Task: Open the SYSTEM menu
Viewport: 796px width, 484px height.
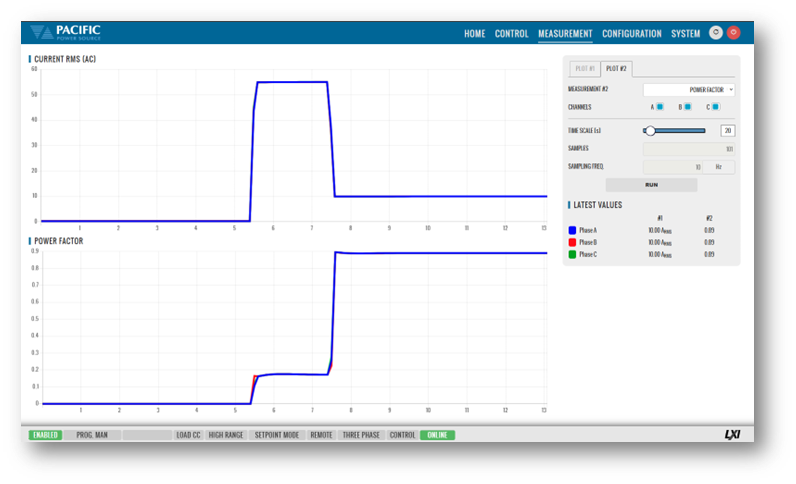Action: (x=685, y=34)
